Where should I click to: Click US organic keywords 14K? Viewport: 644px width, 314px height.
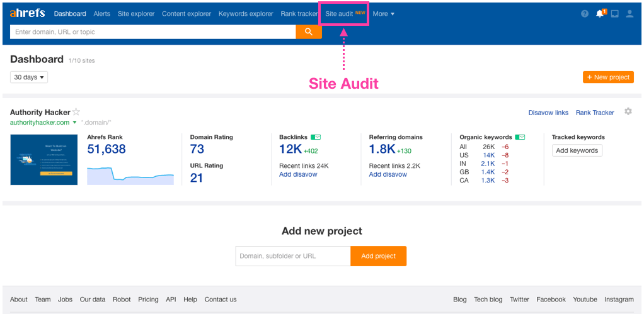[489, 155]
